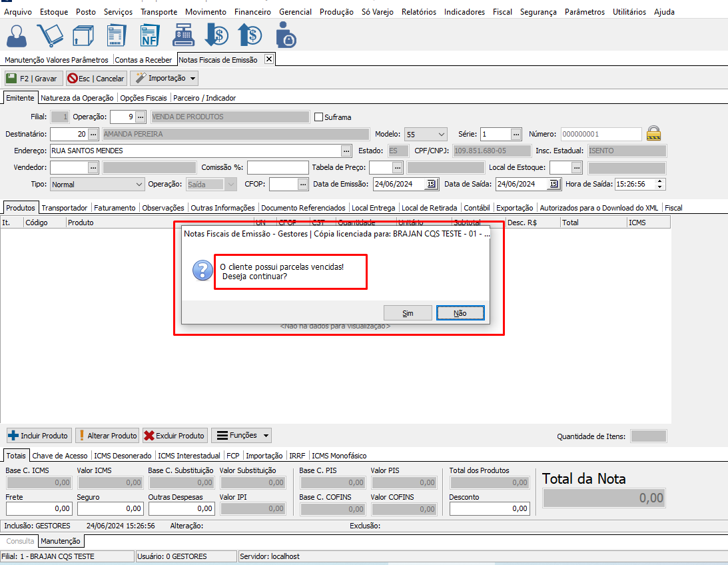Open the NF invoice toolbar icon
Screen dimensions: 728x565
pyautogui.click(x=150, y=35)
